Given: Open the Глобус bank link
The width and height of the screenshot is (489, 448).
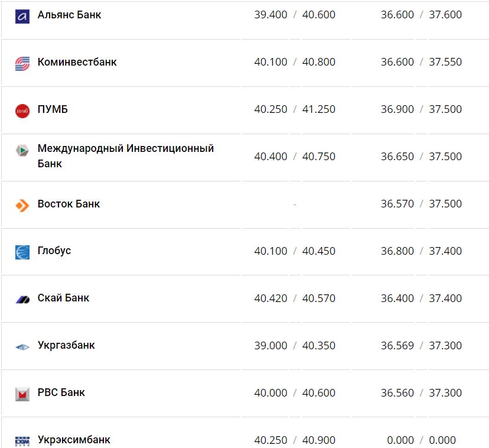Looking at the screenshot, I should (54, 251).
